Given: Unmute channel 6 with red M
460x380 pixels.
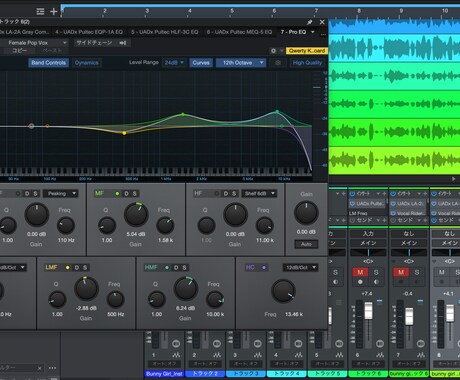Looking at the screenshot, I should point(360,272).
